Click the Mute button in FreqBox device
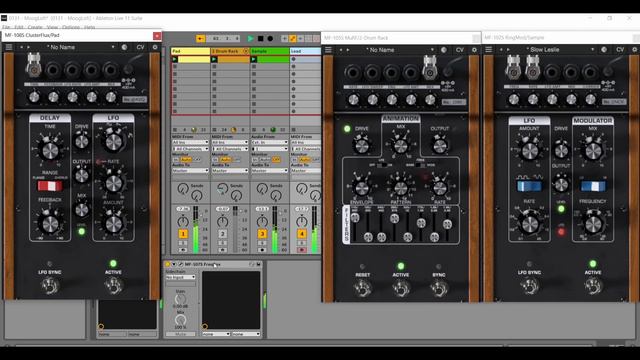The image size is (640, 360). pyautogui.click(x=180, y=334)
